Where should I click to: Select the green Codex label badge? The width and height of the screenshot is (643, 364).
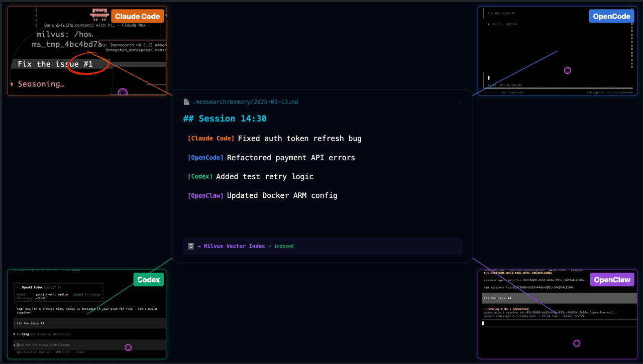tap(149, 280)
